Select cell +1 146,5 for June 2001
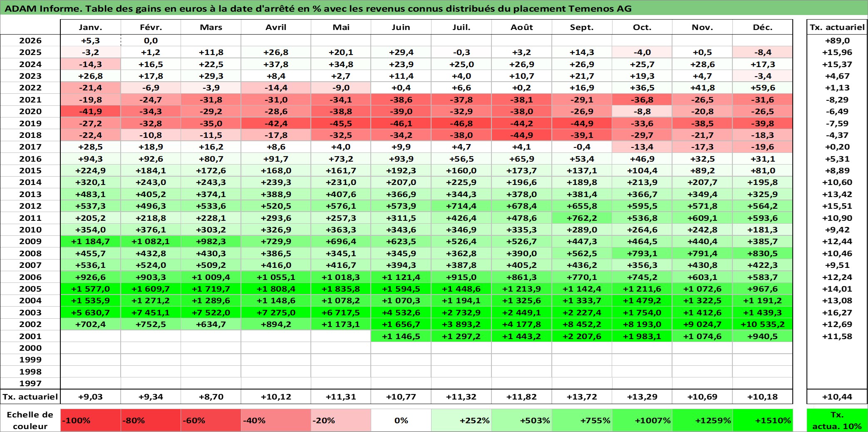This screenshot has height=432, width=868. tap(401, 336)
